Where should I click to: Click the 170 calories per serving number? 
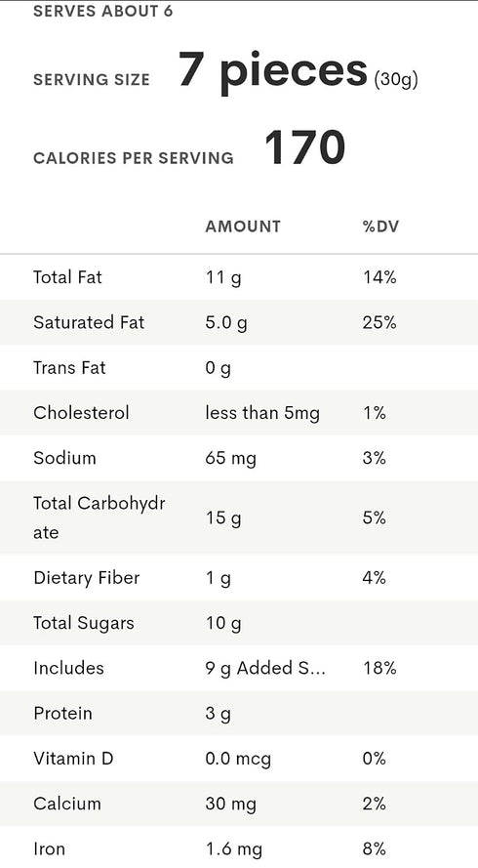[304, 147]
